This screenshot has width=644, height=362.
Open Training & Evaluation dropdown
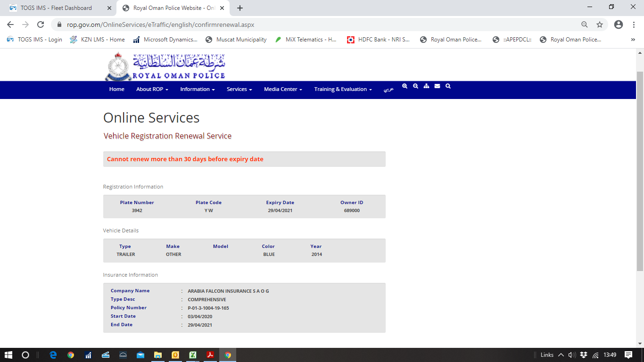click(343, 89)
